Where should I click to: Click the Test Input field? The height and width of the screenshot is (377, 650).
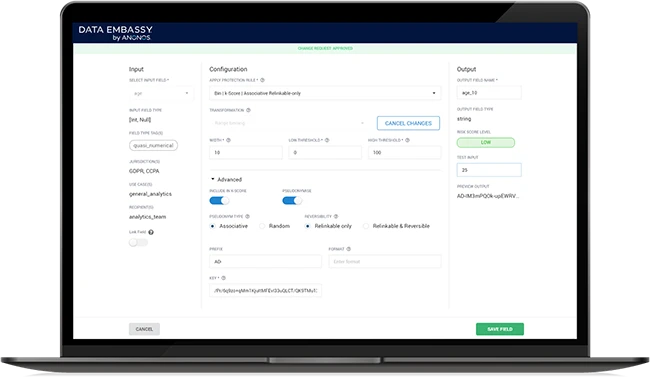click(489, 170)
